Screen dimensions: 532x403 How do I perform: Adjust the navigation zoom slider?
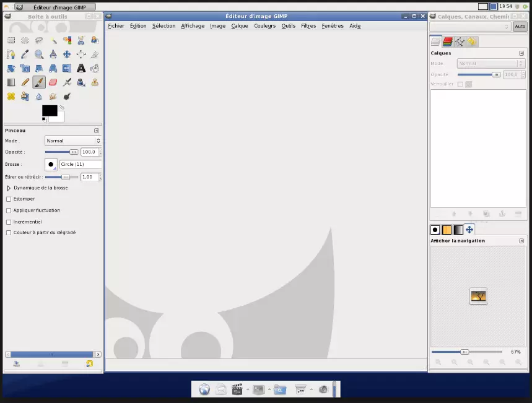[x=467, y=352]
